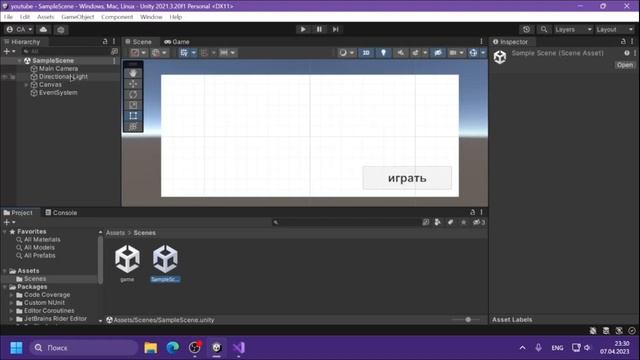Open File Explorer from taskbar

(x=151, y=348)
